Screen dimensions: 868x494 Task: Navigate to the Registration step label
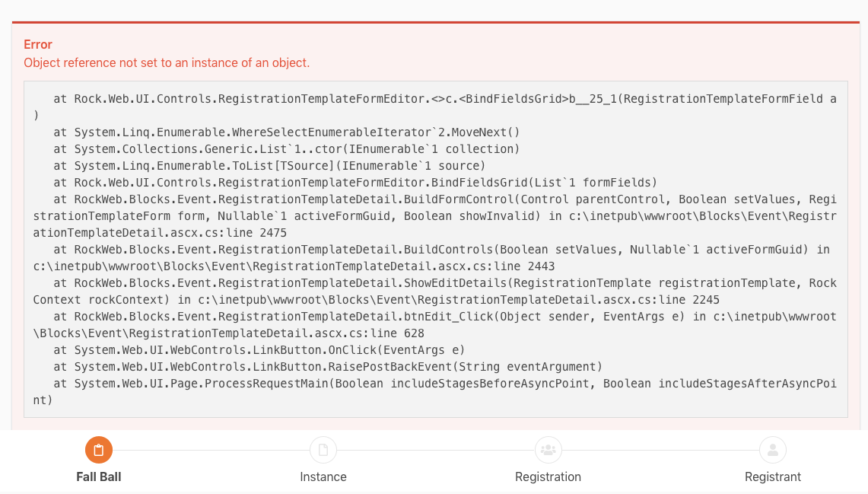click(x=548, y=476)
